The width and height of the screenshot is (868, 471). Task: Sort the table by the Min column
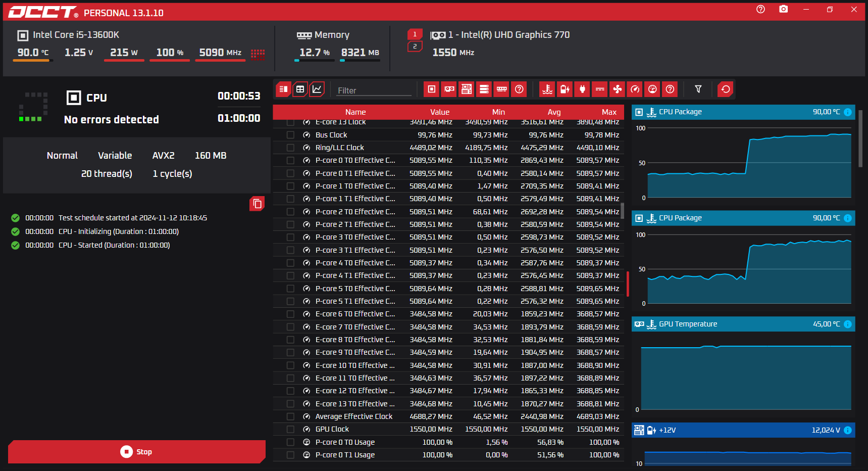tap(498, 112)
